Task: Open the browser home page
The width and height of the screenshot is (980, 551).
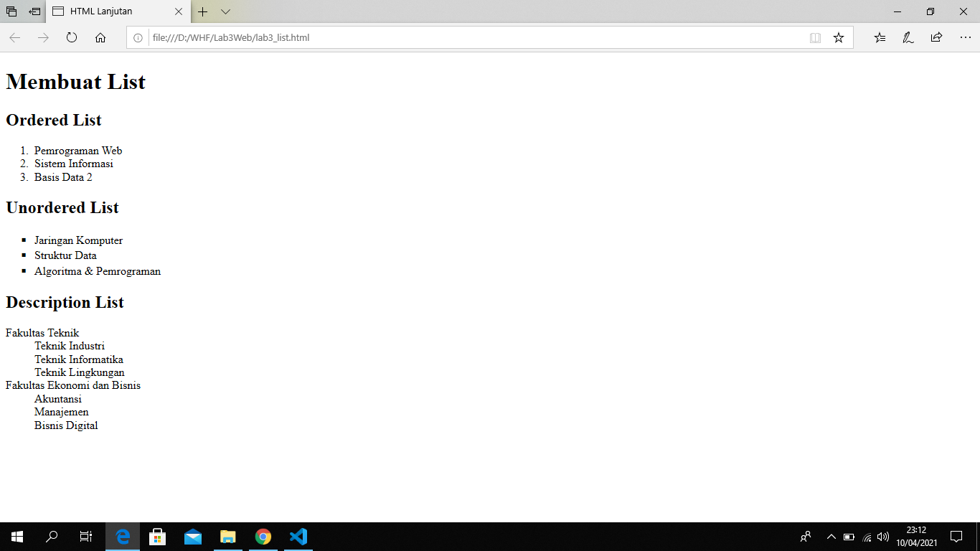Action: (x=100, y=38)
